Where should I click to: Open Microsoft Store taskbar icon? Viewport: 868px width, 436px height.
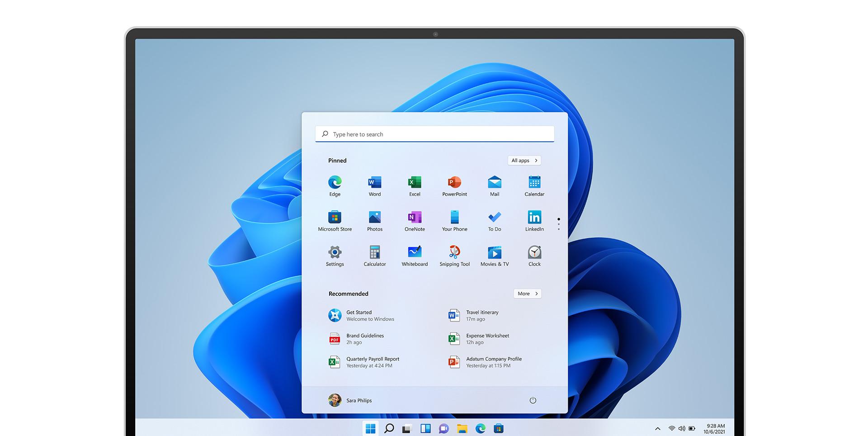(x=499, y=428)
